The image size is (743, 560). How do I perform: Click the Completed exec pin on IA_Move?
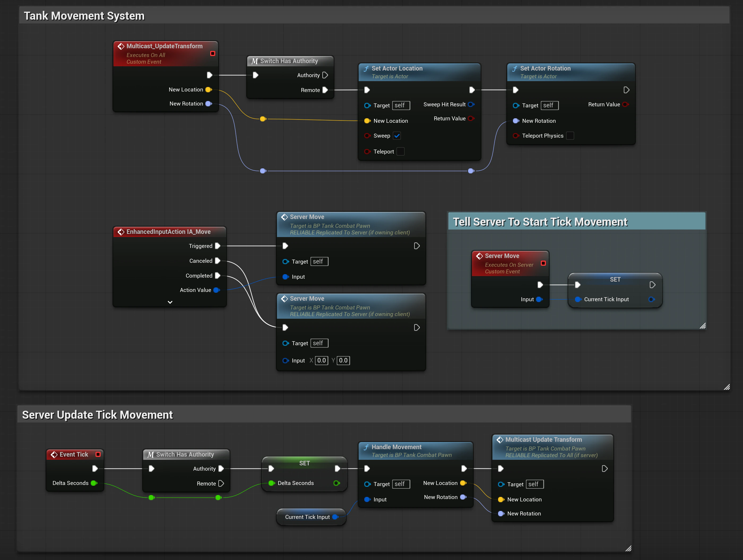[217, 276]
